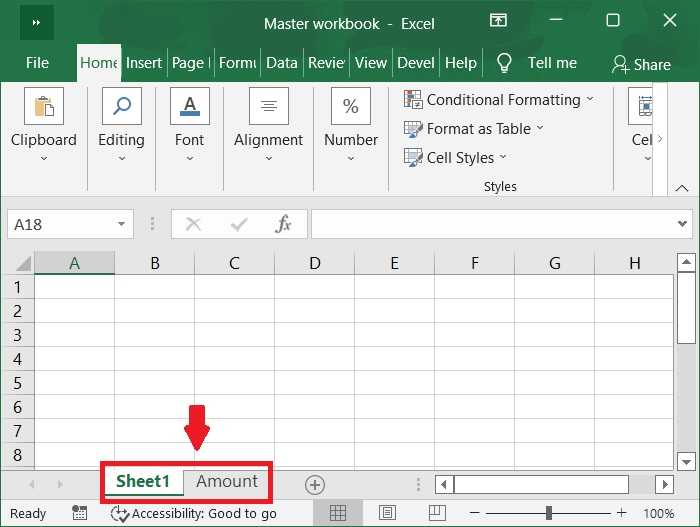Expand the Font dropdown arrow
Image resolution: width=700 pixels, height=527 pixels.
[190, 159]
